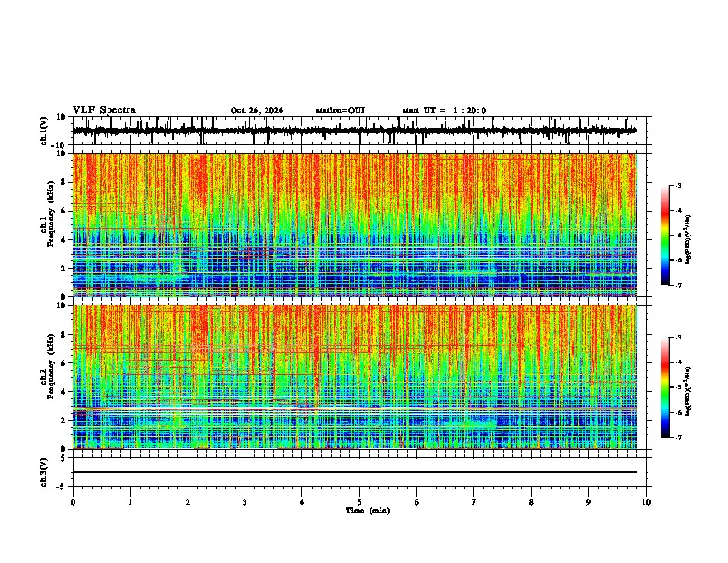The image size is (728, 563).
Task: Click the log(PSD) label beside ch.1 color bar
Action: click(x=688, y=240)
